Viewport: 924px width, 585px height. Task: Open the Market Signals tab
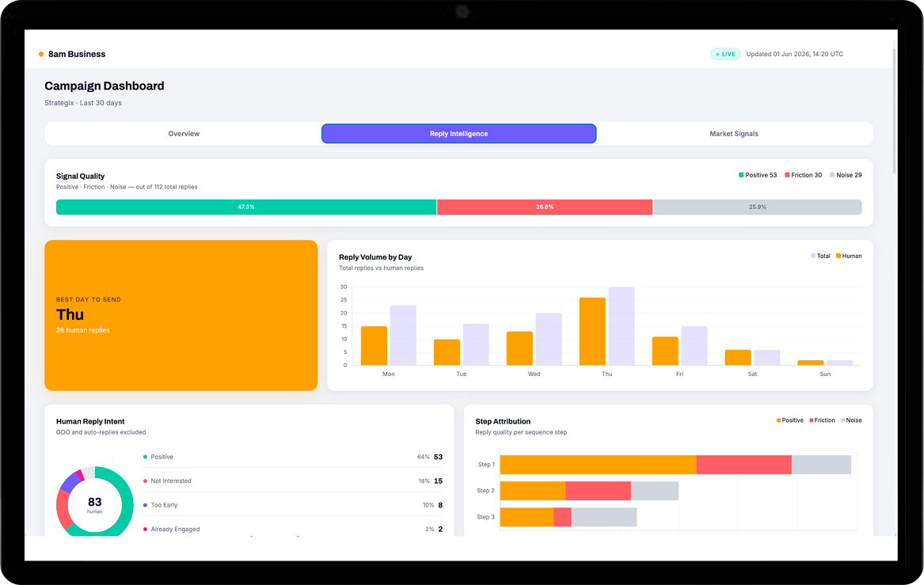click(734, 134)
